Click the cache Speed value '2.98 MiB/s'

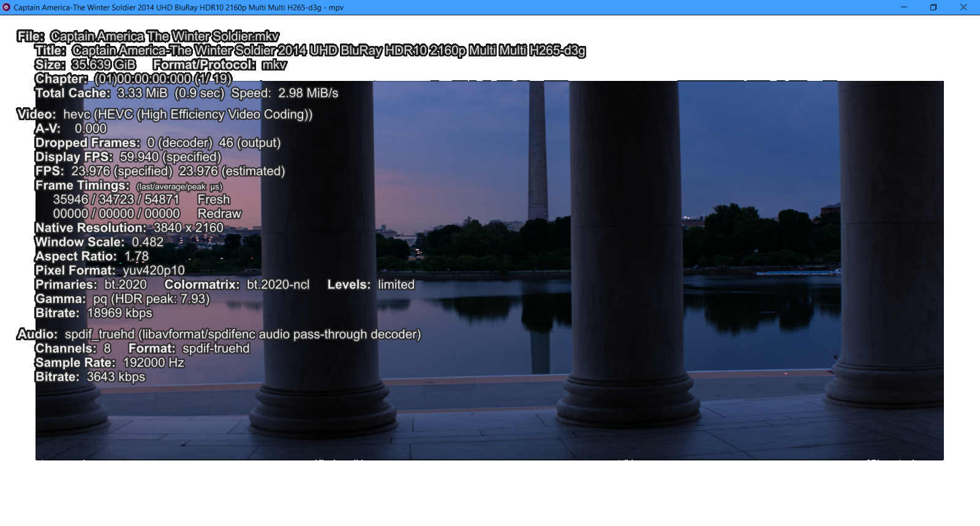click(308, 93)
